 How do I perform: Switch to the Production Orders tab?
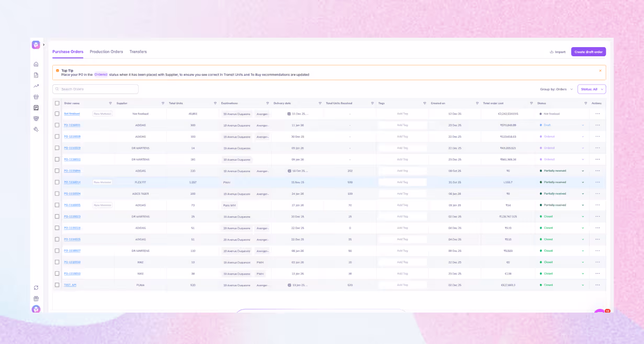tap(106, 52)
